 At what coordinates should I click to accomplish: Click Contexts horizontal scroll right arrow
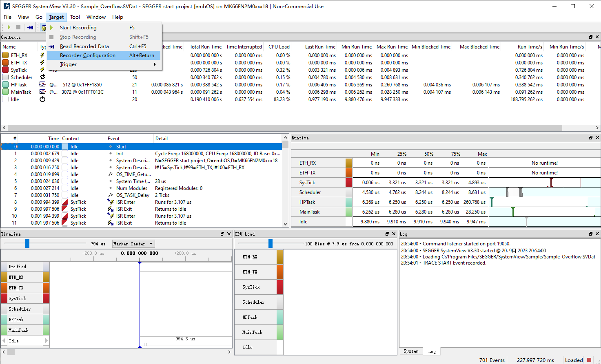point(597,128)
